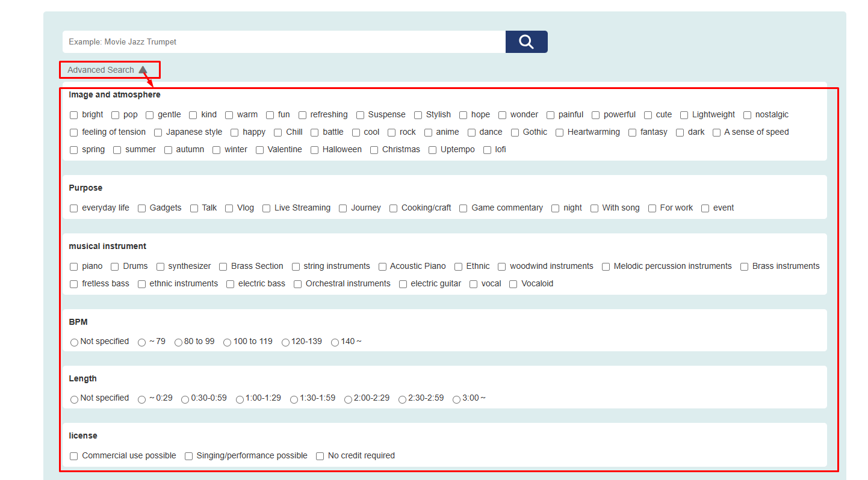
Task: Pick the 0:30-0:59 length option
Action: pyautogui.click(x=185, y=399)
